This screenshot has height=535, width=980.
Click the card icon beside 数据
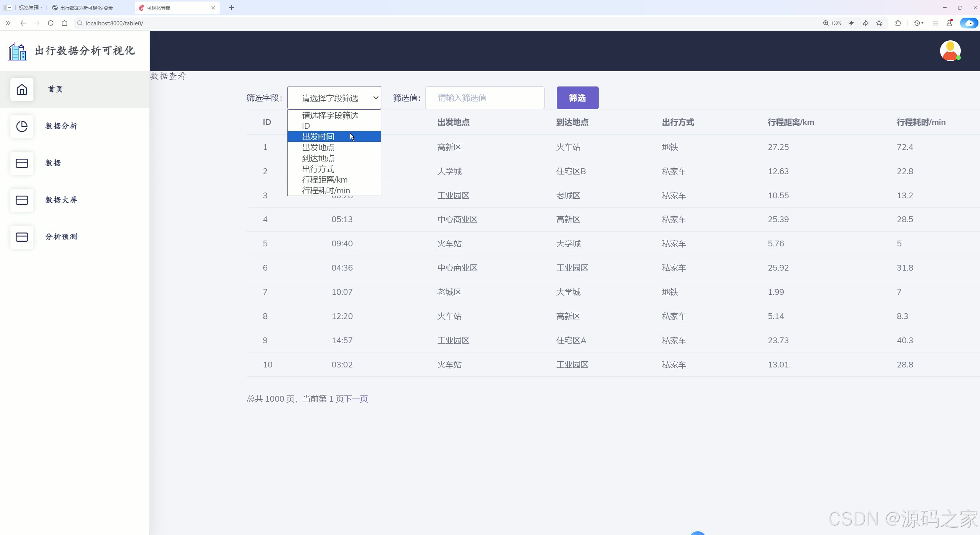tap(22, 163)
